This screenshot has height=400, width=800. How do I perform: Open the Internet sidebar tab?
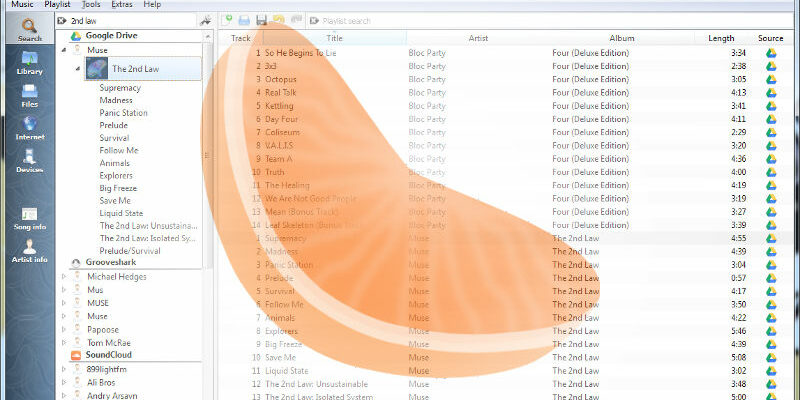[30, 129]
